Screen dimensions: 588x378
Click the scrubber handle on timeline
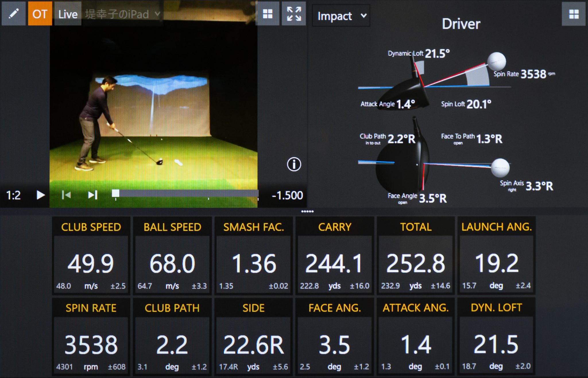click(115, 193)
